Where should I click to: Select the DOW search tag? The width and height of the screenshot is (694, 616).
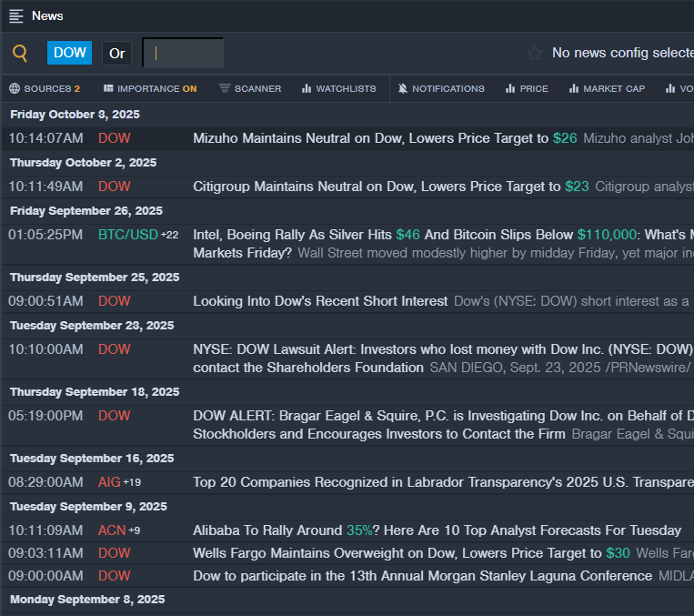[x=70, y=53]
